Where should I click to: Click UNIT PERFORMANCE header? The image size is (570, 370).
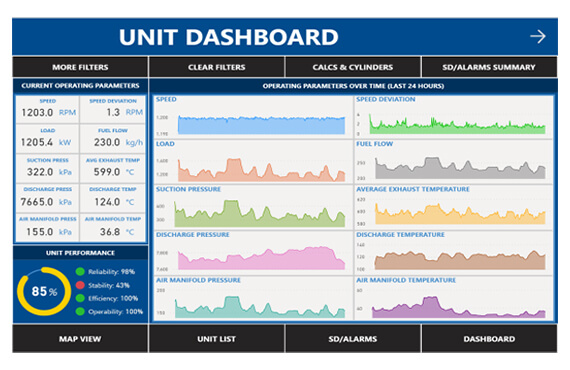(80, 253)
